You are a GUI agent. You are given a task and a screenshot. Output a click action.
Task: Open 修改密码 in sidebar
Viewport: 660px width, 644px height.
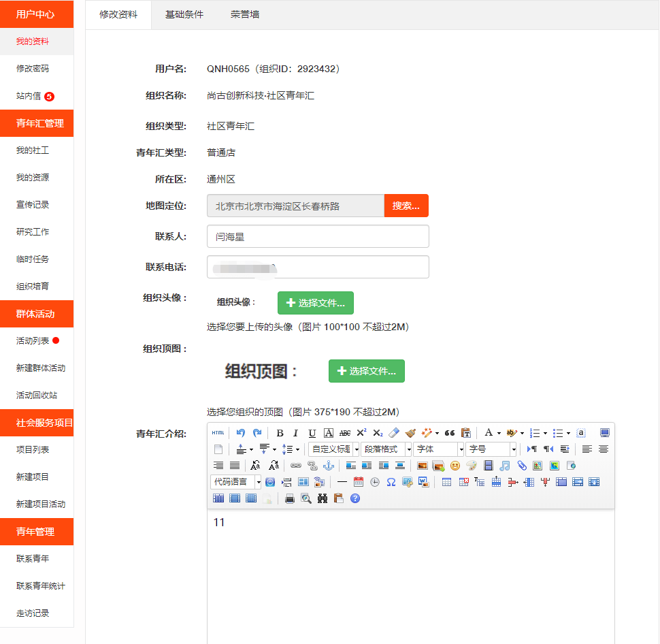[33, 68]
